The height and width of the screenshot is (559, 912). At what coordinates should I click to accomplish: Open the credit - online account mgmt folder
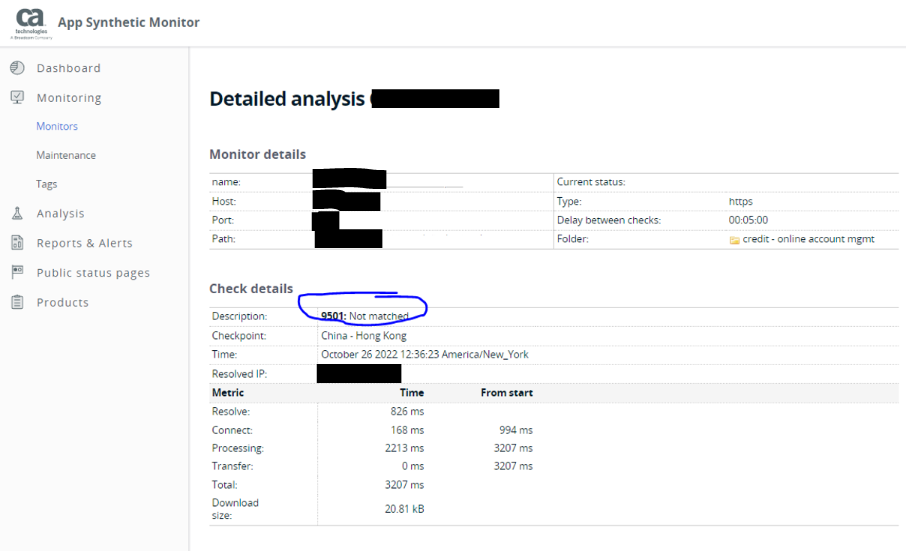click(x=808, y=240)
